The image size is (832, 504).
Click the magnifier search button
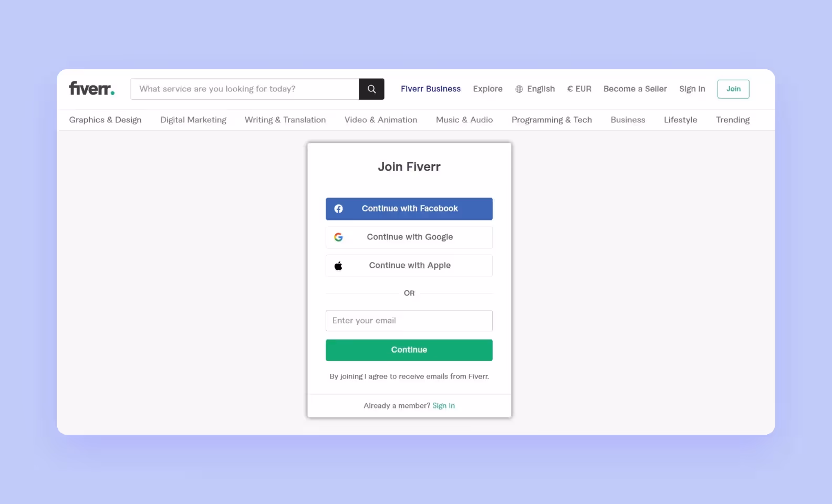371,89
